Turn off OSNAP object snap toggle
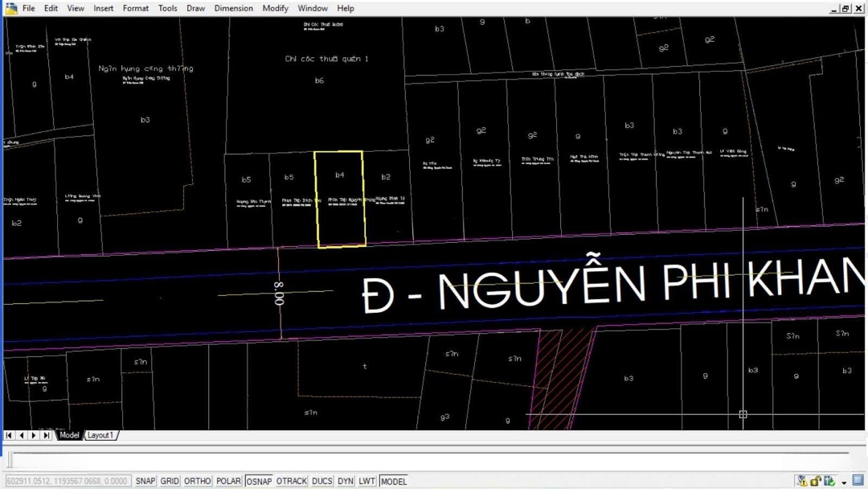Screen dimensions: 868x489 coord(259,481)
